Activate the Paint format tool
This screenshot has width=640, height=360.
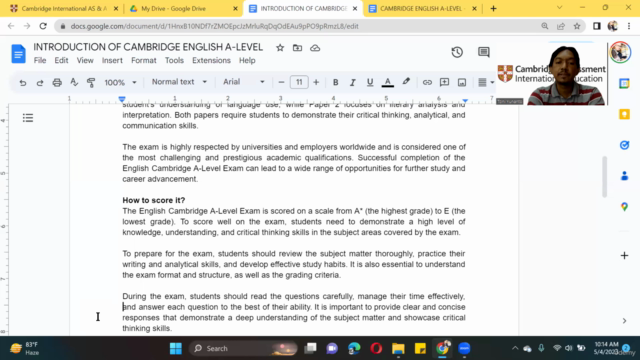coord(91,83)
